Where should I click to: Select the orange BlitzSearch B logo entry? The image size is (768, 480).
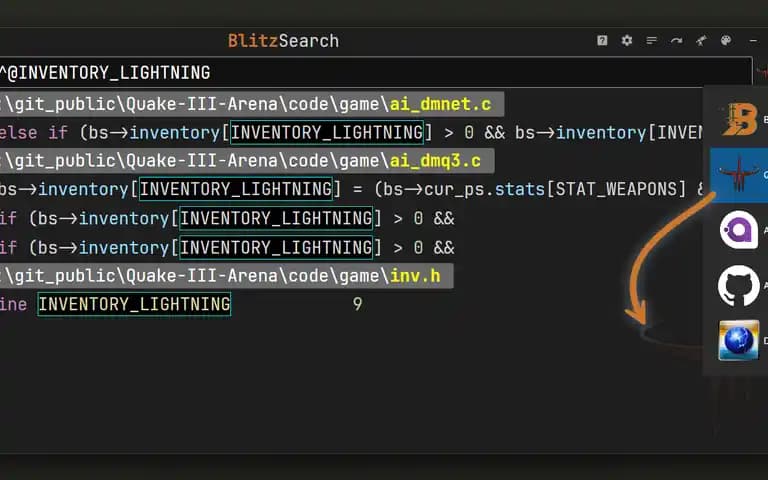(x=739, y=119)
